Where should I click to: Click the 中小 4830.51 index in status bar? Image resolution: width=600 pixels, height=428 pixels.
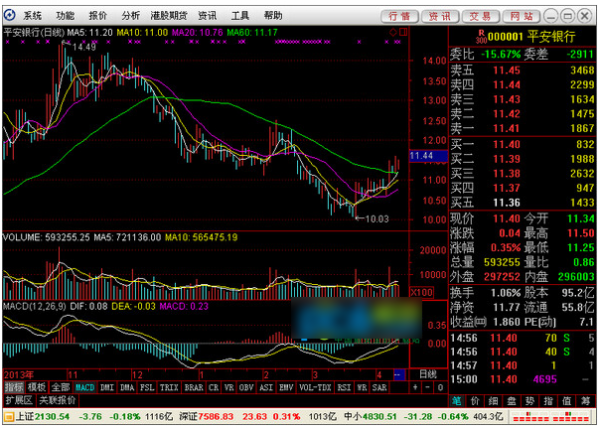tap(370, 417)
